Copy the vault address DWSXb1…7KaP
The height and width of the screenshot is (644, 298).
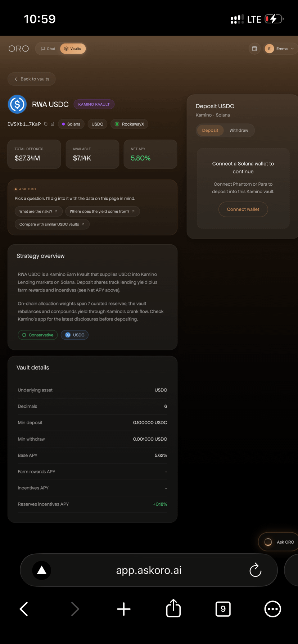[46, 124]
